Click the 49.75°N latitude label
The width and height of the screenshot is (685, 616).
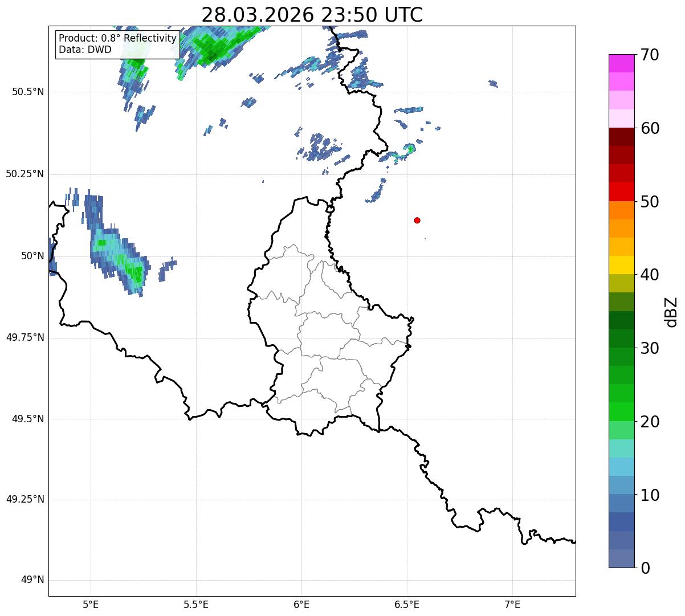25,337
